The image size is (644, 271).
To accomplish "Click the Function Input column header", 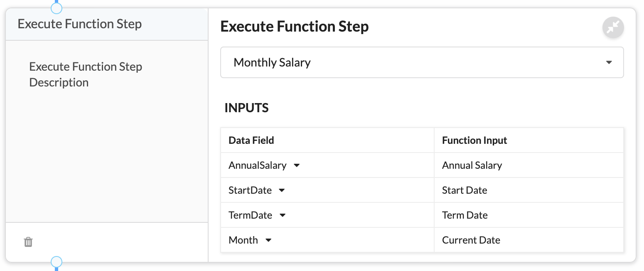I will [474, 140].
